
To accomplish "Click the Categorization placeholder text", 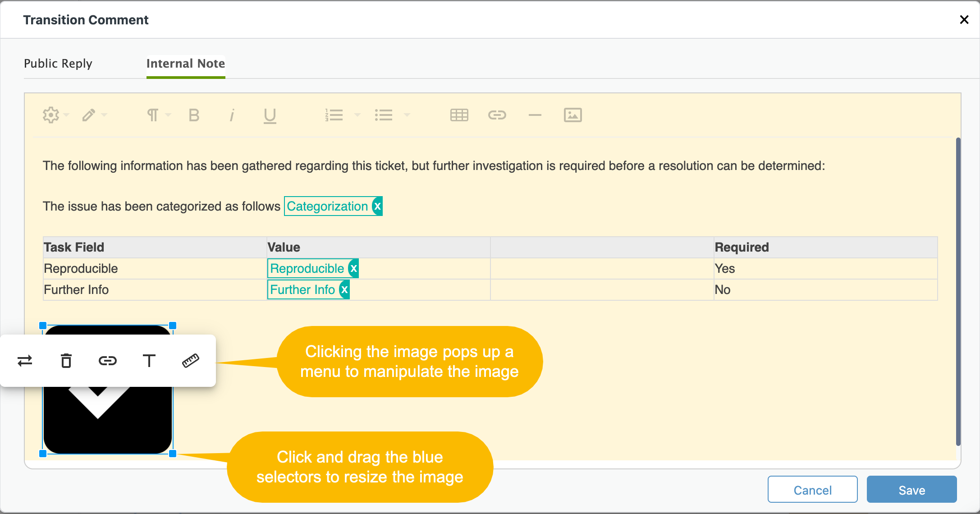I will point(327,207).
